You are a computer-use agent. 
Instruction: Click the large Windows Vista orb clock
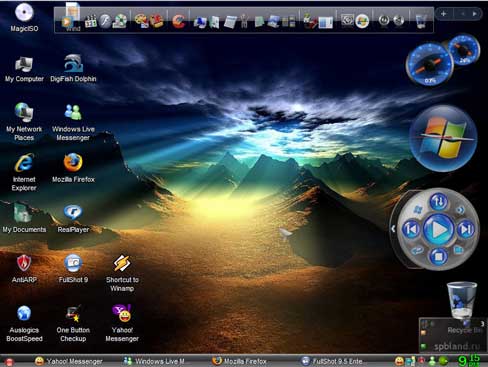[x=443, y=138]
